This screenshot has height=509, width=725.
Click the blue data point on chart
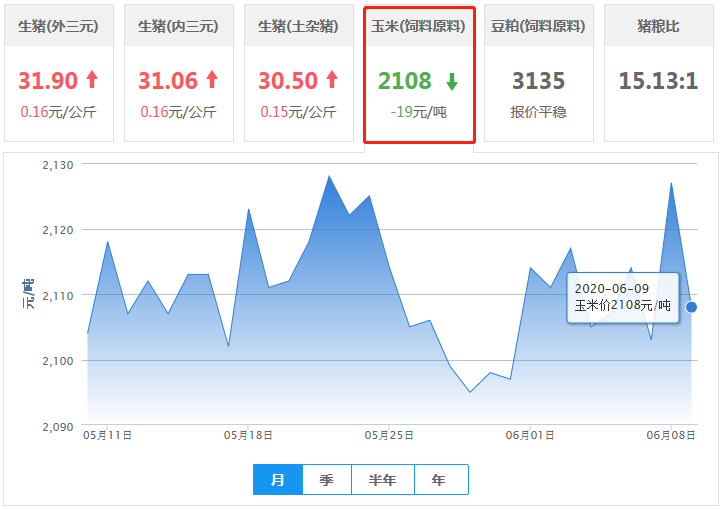point(691,307)
